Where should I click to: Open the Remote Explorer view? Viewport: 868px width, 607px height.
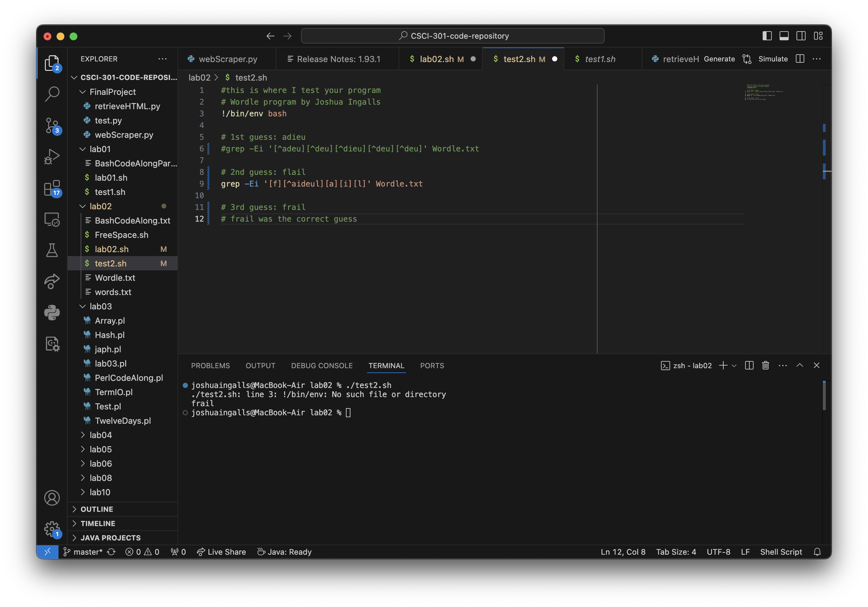pyautogui.click(x=52, y=219)
